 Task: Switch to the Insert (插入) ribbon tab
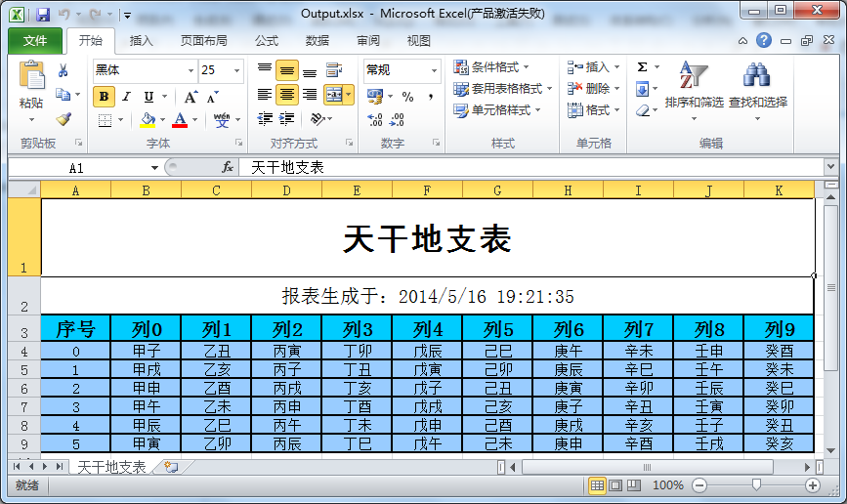(x=141, y=40)
